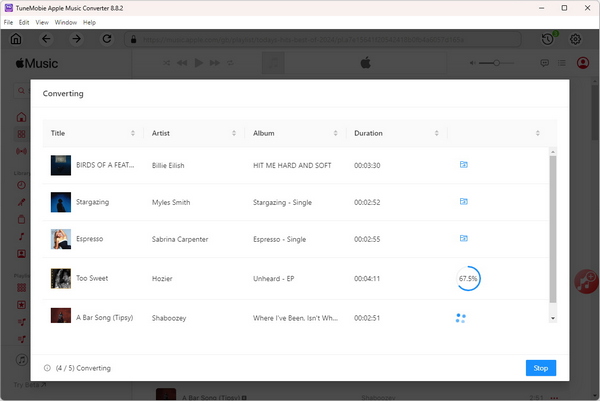Click the Radio icon in the Music sidebar
Image resolution: width=600 pixels, height=401 pixels.
21,152
